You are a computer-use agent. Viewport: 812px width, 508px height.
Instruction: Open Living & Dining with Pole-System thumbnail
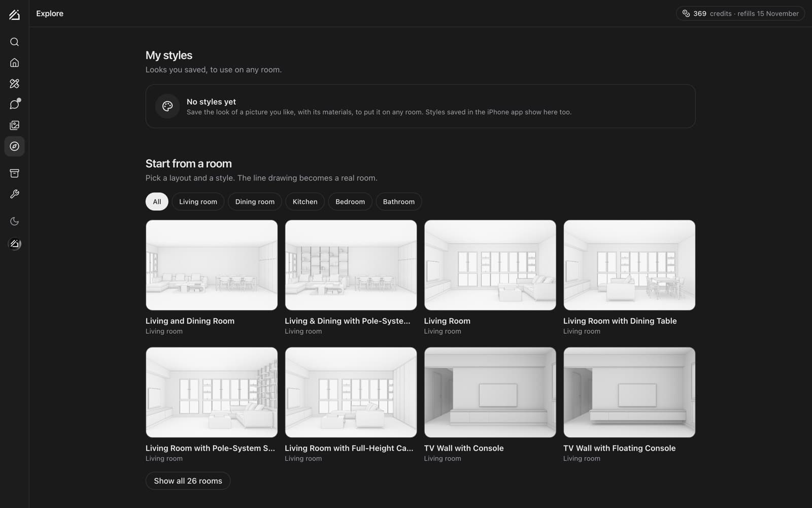point(351,265)
